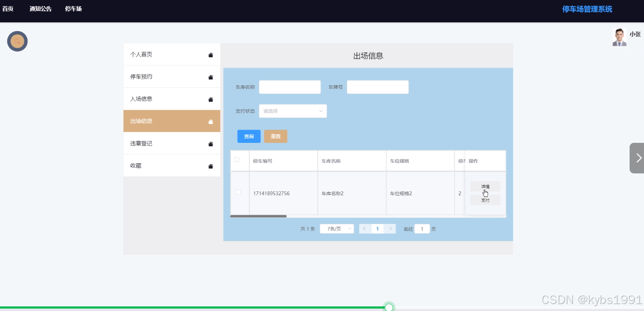
Task: Click 共 1 条 total count text
Action: 307,229
